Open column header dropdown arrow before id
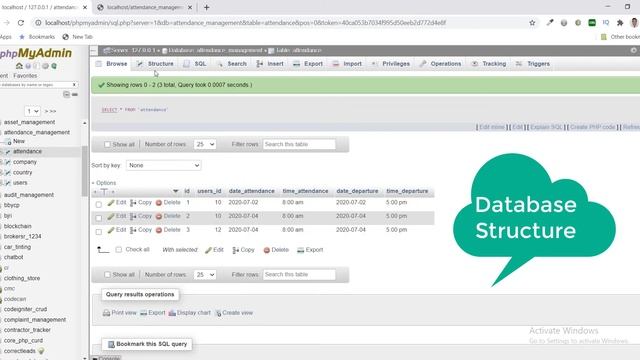This screenshot has height=360, width=640. pos(176,191)
